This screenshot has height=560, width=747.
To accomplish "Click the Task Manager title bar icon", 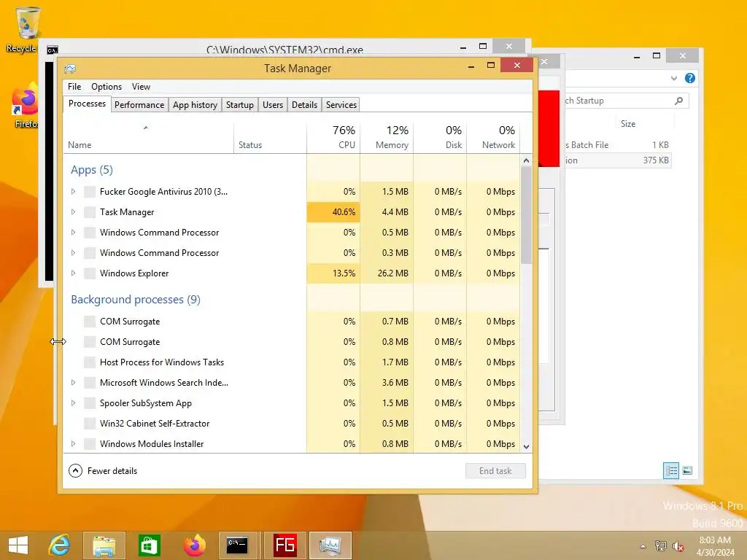I will [x=70, y=69].
